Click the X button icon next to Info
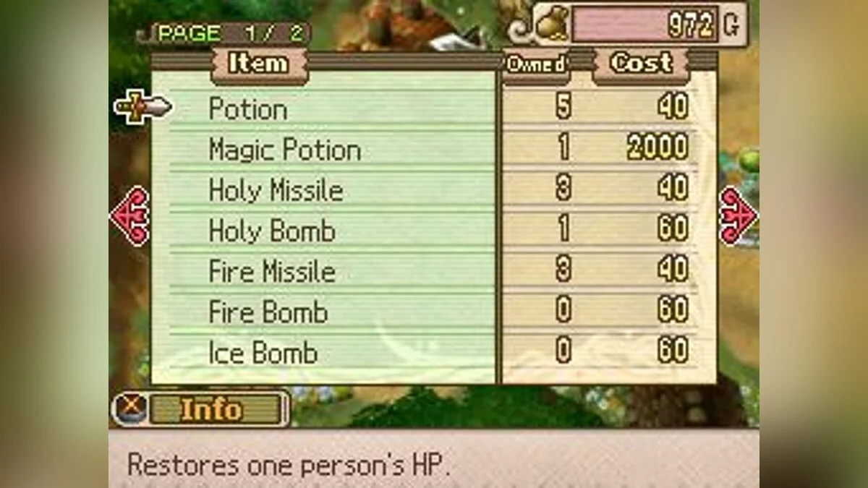The width and height of the screenshot is (868, 488). (x=130, y=409)
